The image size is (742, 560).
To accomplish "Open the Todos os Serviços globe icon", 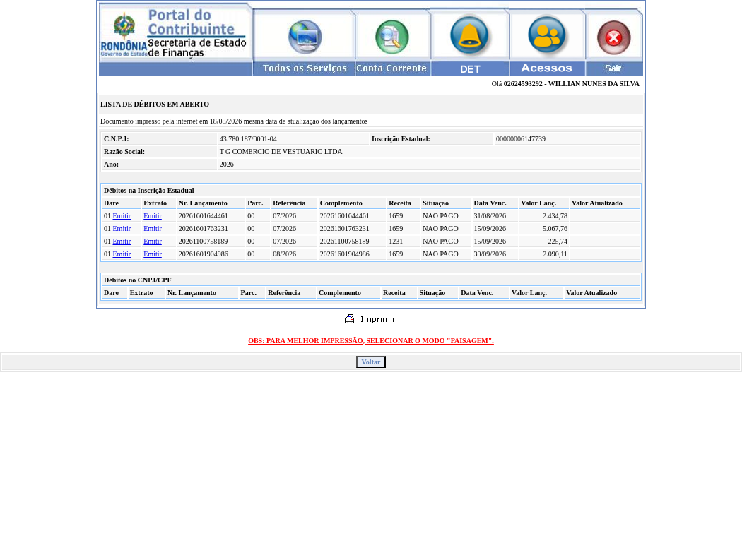I will coord(305,37).
